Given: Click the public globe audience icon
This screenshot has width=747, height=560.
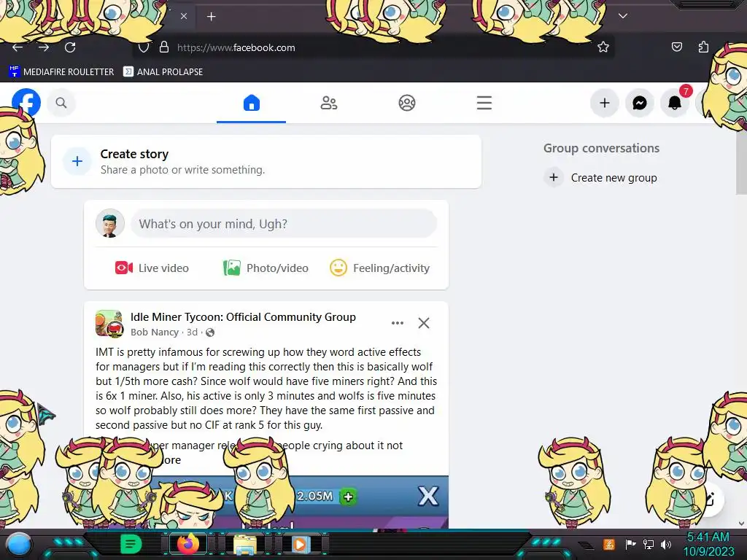Looking at the screenshot, I should click(x=210, y=332).
